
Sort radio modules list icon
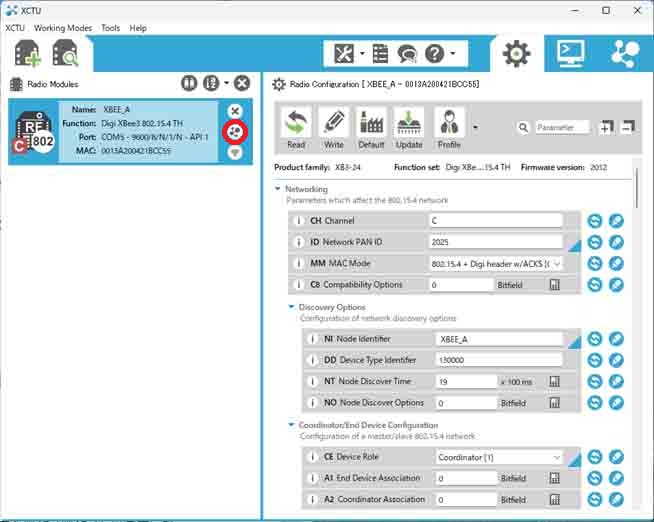coord(211,83)
